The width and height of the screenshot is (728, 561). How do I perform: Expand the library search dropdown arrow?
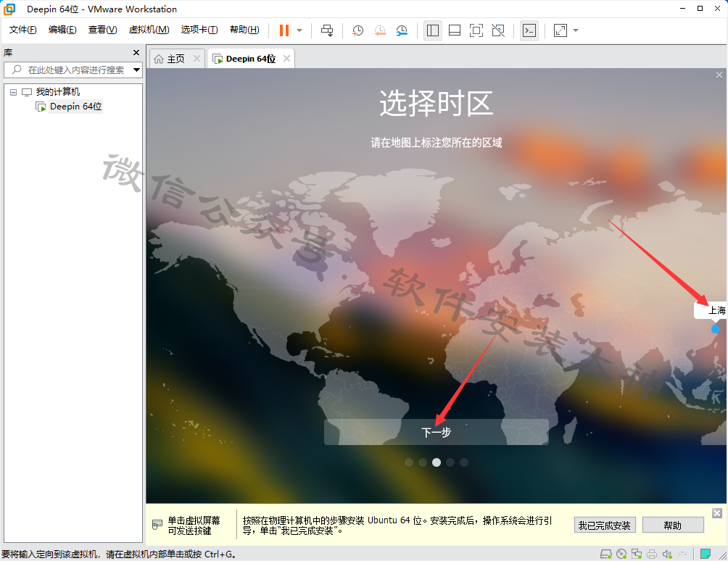coord(136,70)
